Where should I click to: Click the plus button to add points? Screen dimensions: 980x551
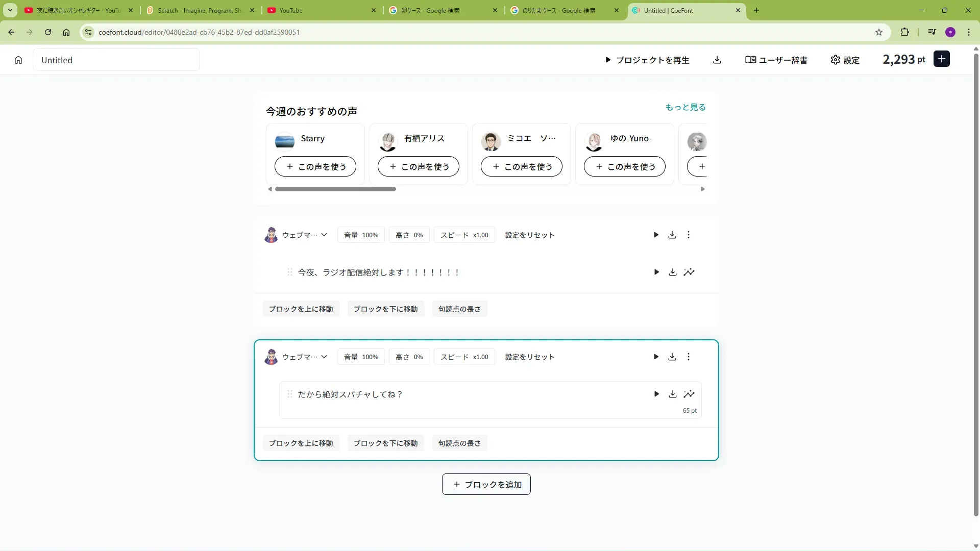942,59
